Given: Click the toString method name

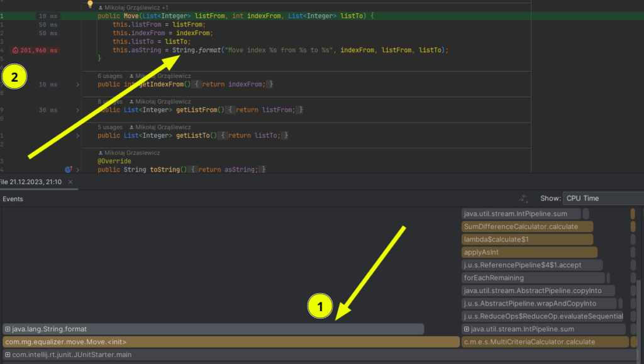Looking at the screenshot, I should click(x=165, y=170).
